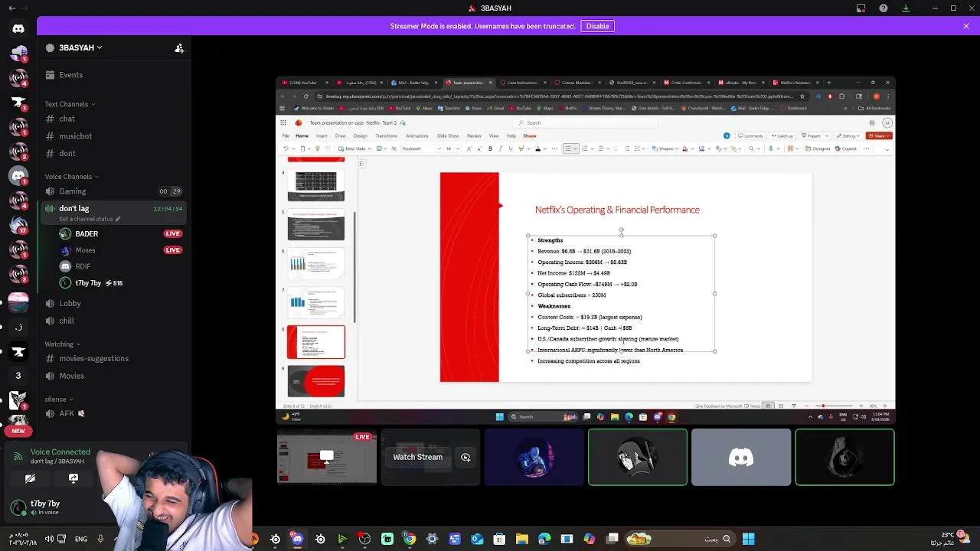Viewport: 980px width, 551px height.
Task: Collapse the Voice Channels category
Action: tap(71, 177)
